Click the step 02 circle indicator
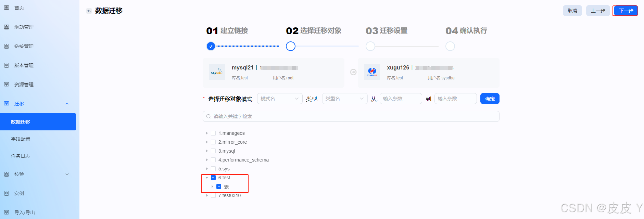The width and height of the screenshot is (644, 219). point(291,46)
